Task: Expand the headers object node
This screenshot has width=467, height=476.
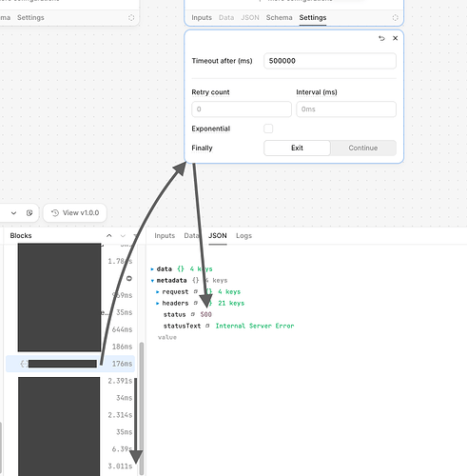Action: pyautogui.click(x=158, y=303)
